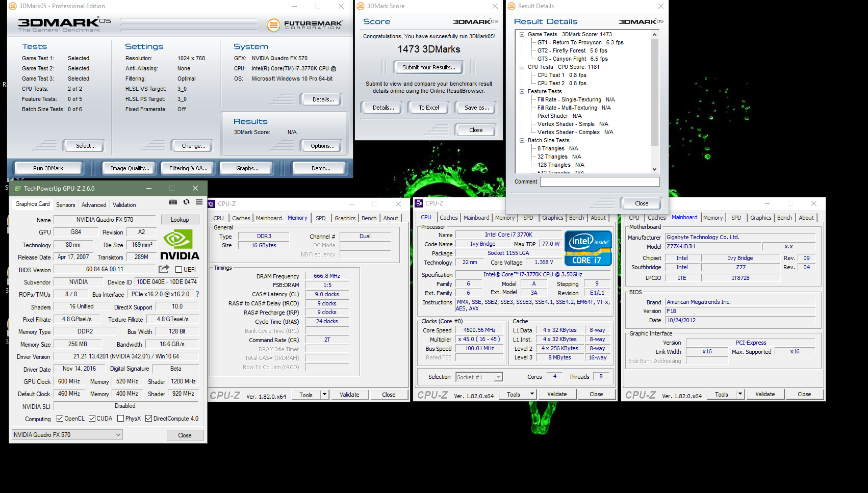Click GPU-Z title bar app icon
This screenshot has height=493, width=868.
17,188
